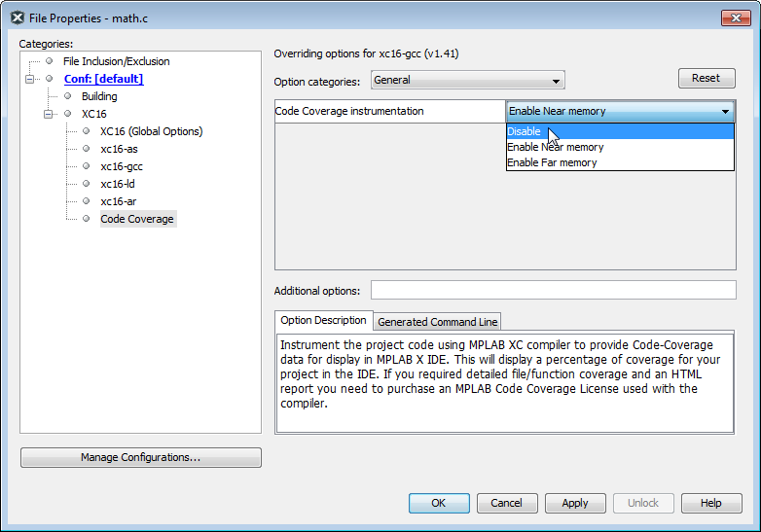The height and width of the screenshot is (532, 761).
Task: Click the Apply button
Action: (x=575, y=503)
